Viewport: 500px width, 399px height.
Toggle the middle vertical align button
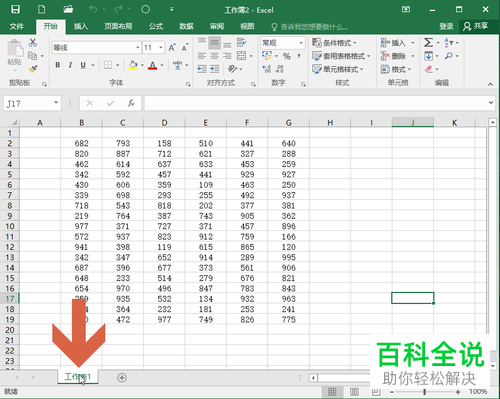click(x=214, y=43)
